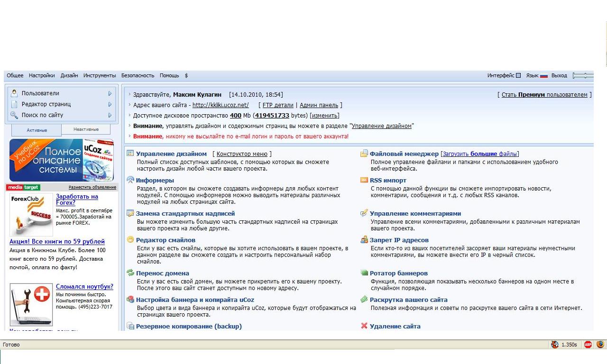Image resolution: width=607 pixels, height=364 pixels.
Task: Open the Заработать на Forex? ad link
Action: click(x=77, y=200)
